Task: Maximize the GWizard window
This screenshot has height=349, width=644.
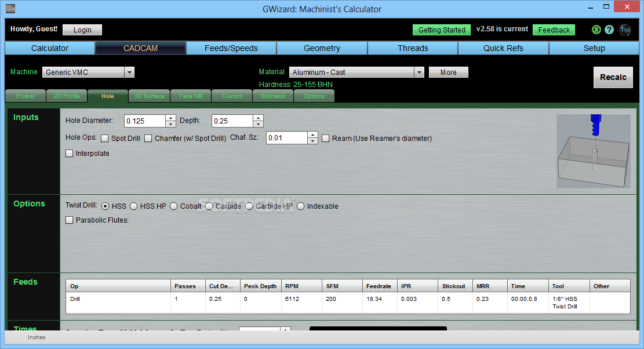Action: (606, 6)
